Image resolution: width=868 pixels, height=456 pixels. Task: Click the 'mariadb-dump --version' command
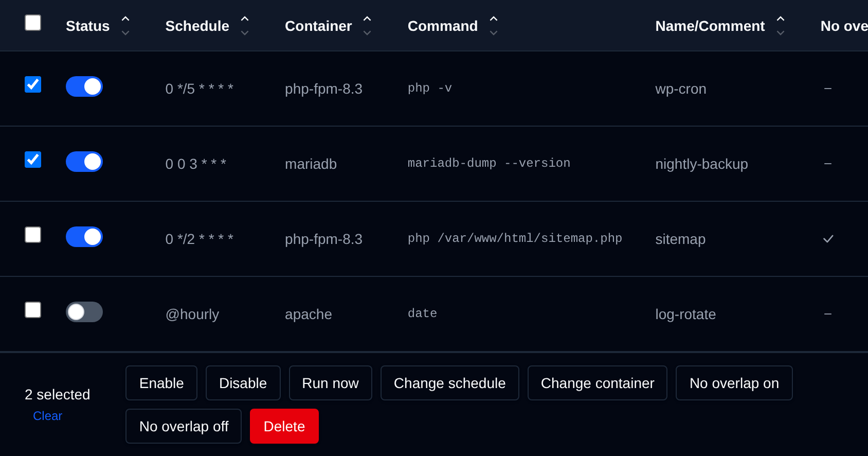489,163
